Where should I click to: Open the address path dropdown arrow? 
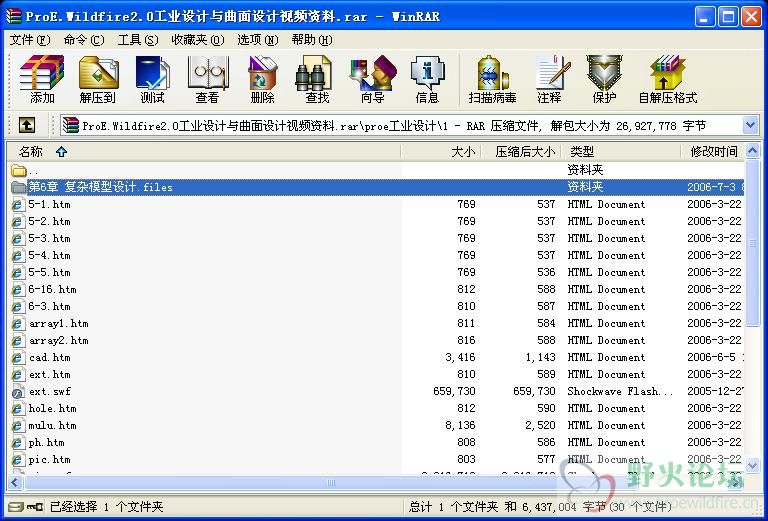tap(750, 125)
